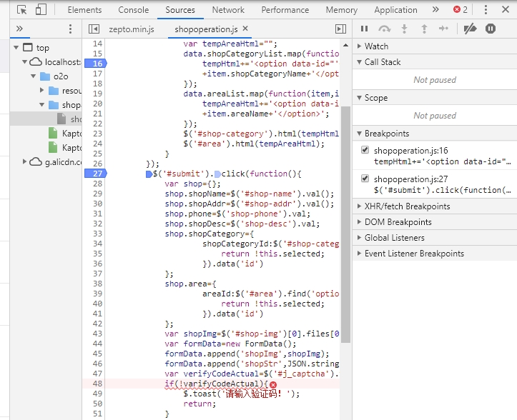The width and height of the screenshot is (517, 420).
Task: Expand XHR/fetch Breakpoints section
Action: click(407, 206)
